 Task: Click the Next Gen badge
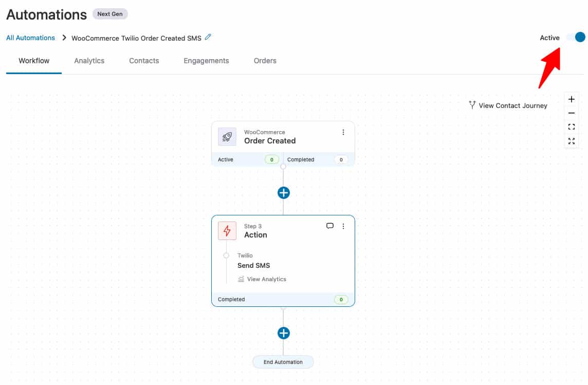click(110, 14)
